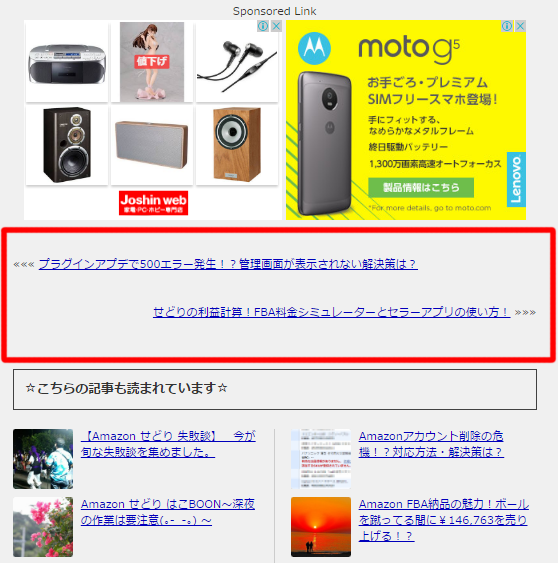Open the black earphones product image

pyautogui.click(x=237, y=62)
